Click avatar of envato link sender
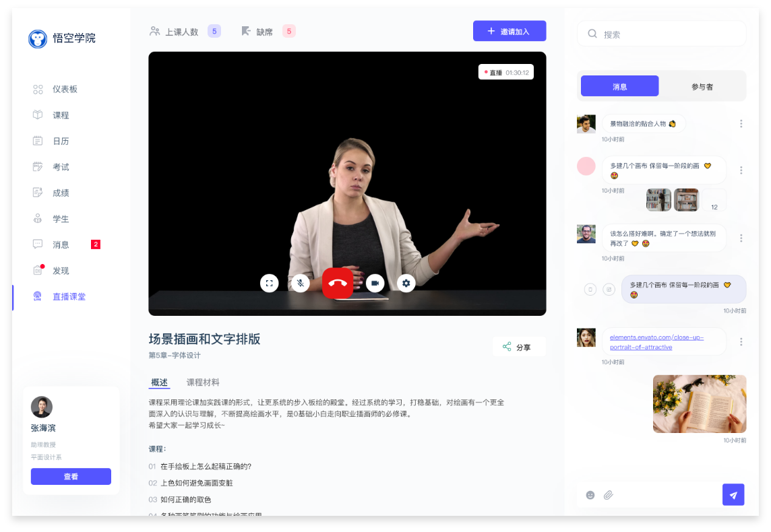771x532 pixels. (586, 337)
